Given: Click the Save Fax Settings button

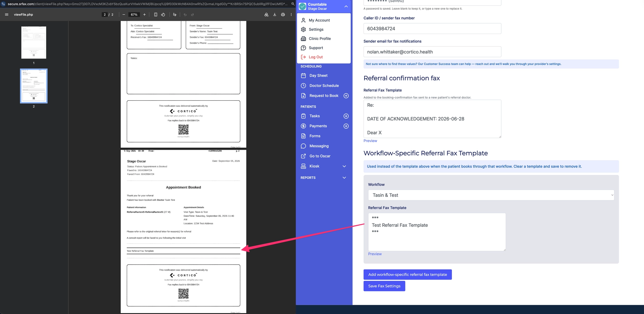Looking at the screenshot, I should click(384, 286).
